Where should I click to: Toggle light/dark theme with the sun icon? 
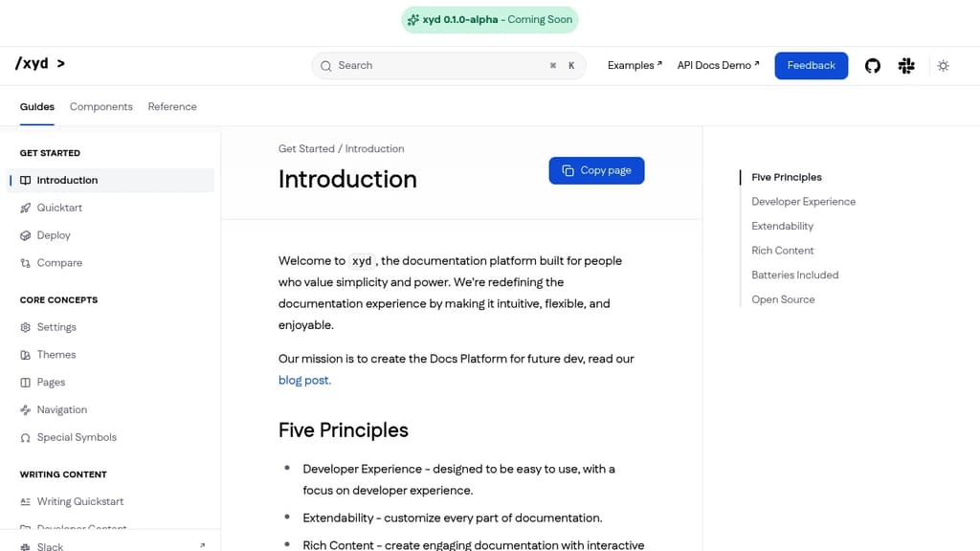943,65
